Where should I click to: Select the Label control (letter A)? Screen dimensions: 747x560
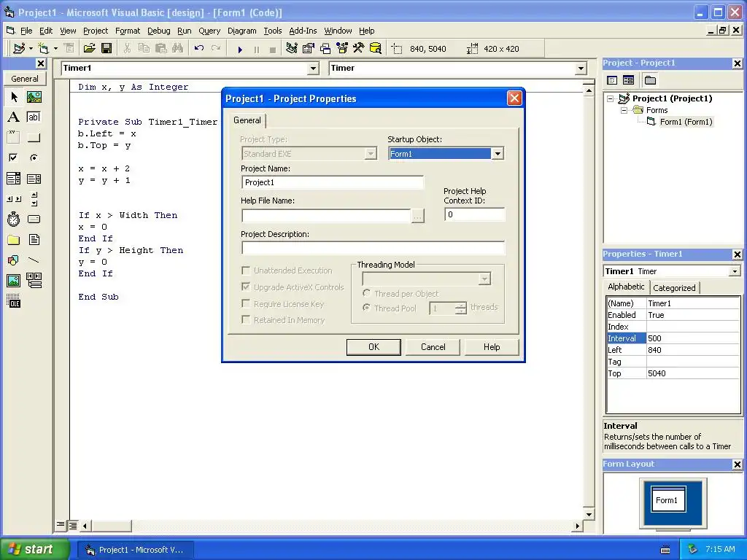tap(14, 117)
